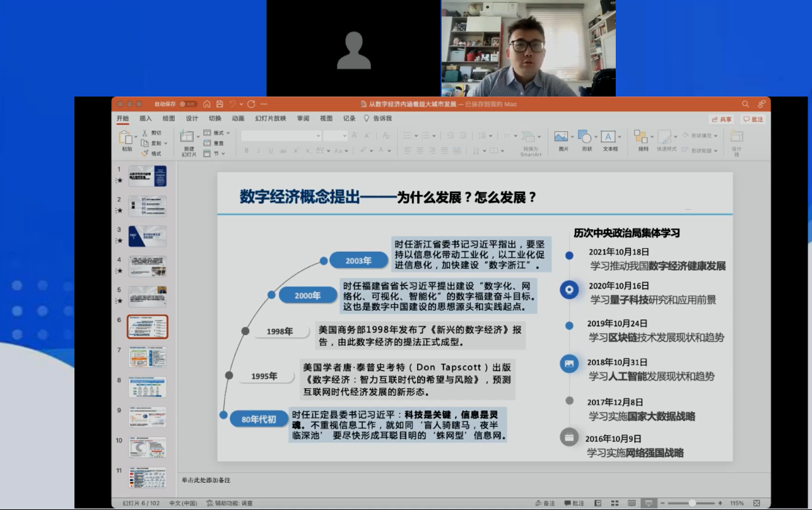Click the search magnifier in PowerPoint title bar
The height and width of the screenshot is (510, 812).
pos(746,104)
